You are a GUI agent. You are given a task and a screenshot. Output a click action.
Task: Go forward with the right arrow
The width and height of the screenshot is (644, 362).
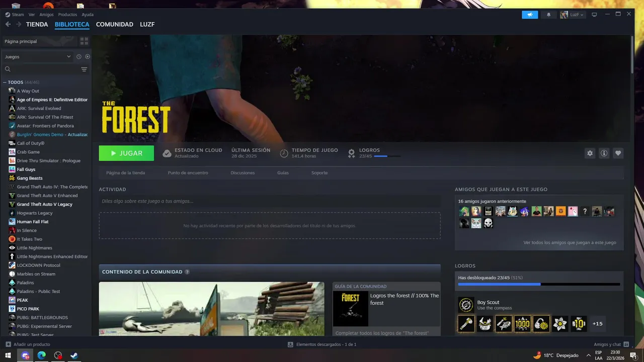(x=18, y=24)
